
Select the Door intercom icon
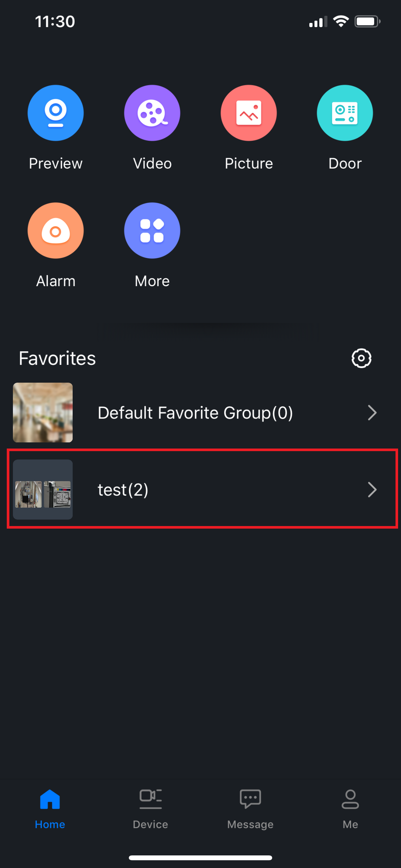click(x=345, y=113)
